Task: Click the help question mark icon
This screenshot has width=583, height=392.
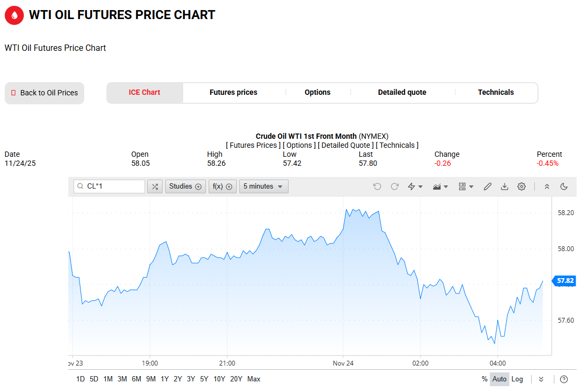Action: (x=564, y=379)
